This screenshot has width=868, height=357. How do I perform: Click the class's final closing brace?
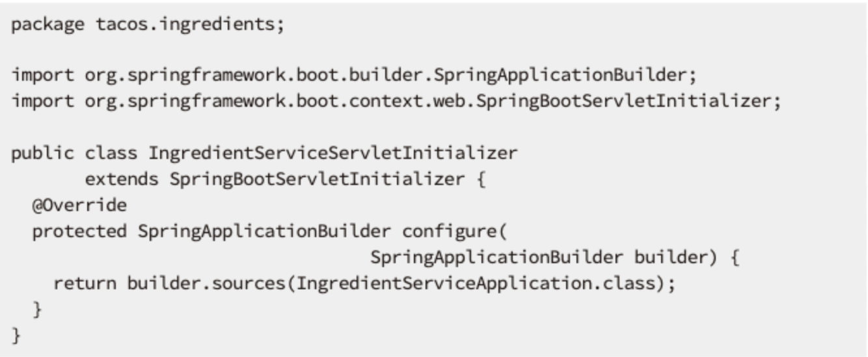click(x=16, y=336)
